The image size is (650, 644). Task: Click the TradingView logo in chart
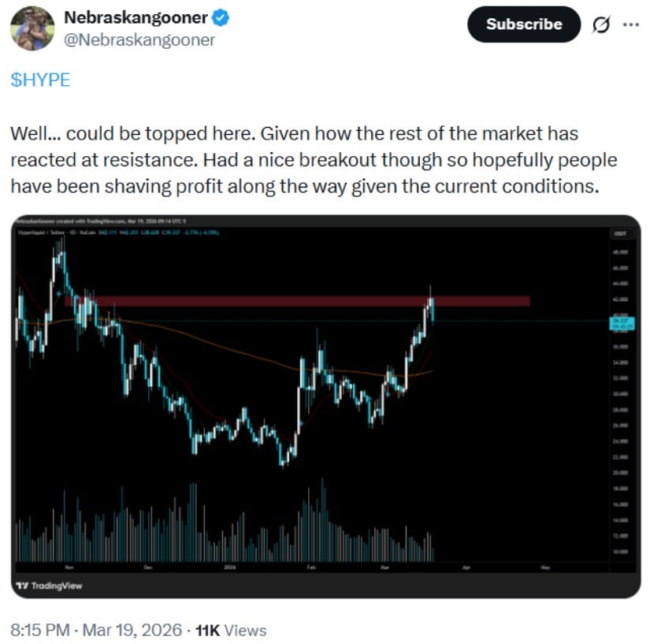(49, 586)
